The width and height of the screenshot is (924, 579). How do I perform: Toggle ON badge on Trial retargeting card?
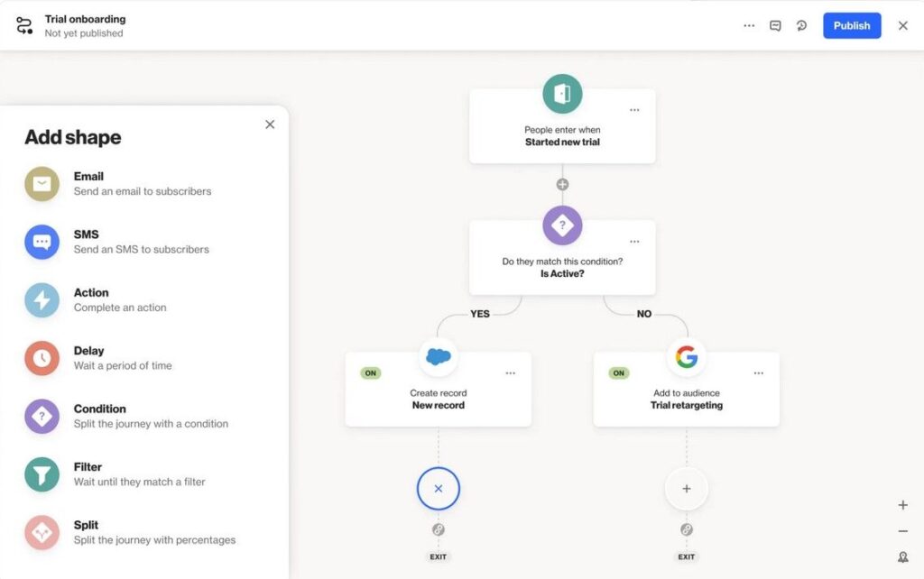619,372
